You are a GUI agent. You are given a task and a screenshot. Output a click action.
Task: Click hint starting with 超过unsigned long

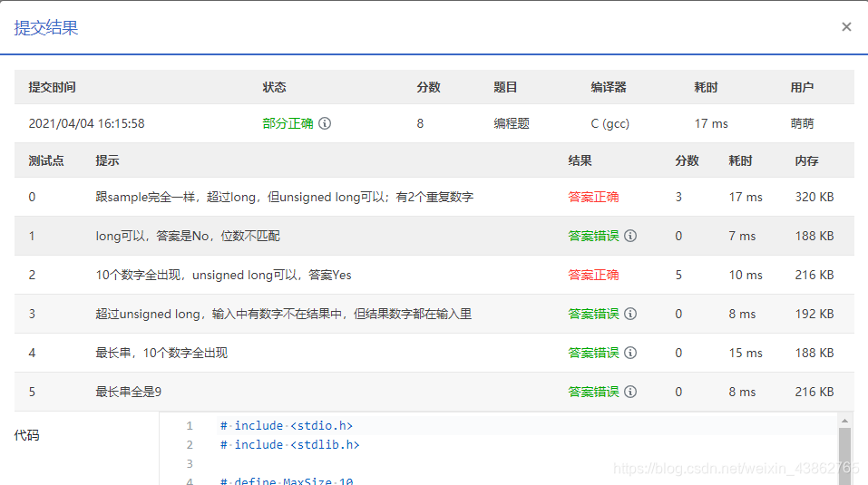coord(283,314)
